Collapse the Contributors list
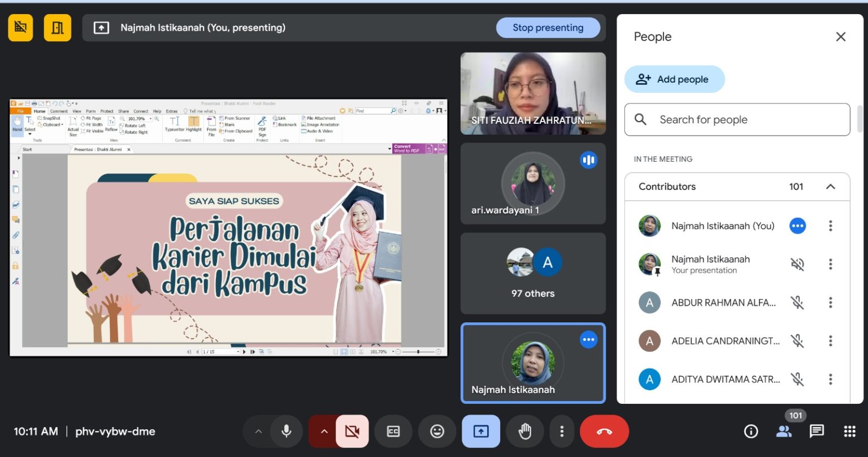Viewport: 868px width, 457px height. click(830, 187)
